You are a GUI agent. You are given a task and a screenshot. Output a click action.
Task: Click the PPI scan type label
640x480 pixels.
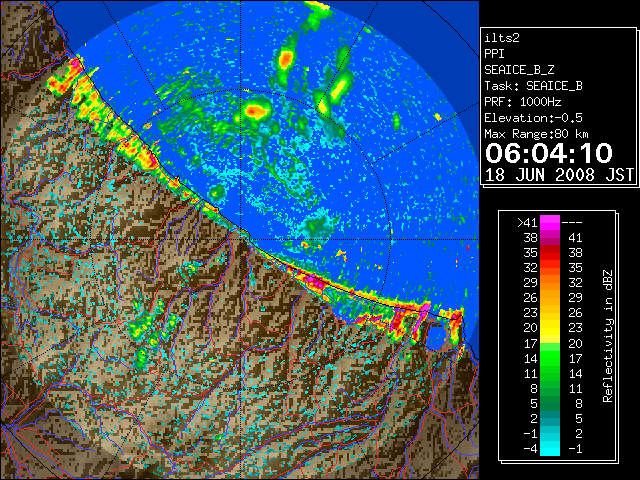[494, 54]
